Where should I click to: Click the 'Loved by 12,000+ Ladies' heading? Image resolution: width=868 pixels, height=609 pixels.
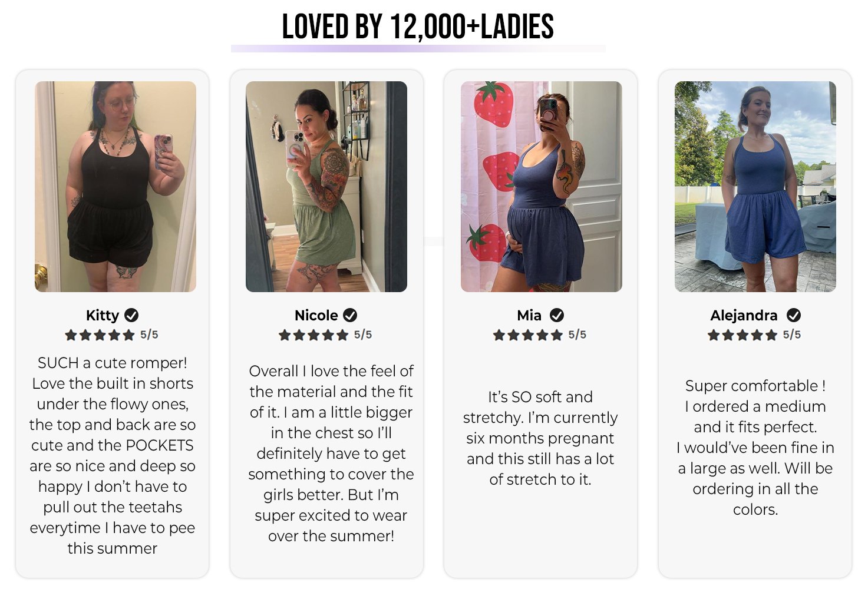coord(418,27)
